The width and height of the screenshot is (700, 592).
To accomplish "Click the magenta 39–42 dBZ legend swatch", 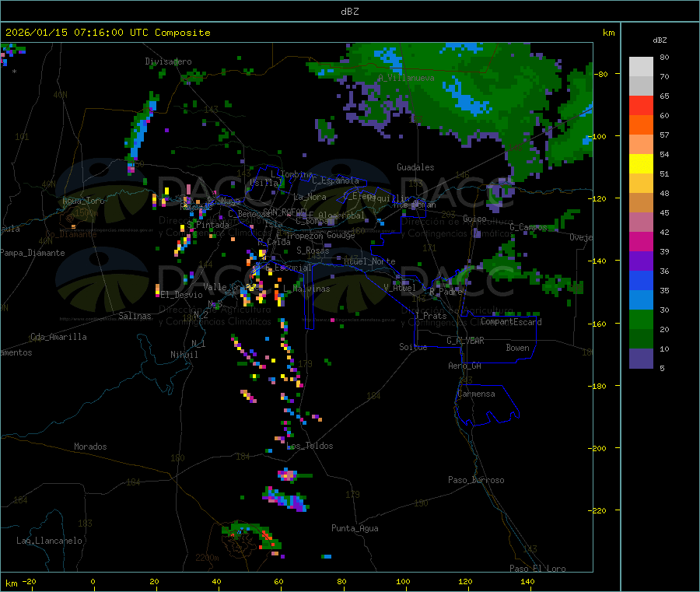I will click(x=641, y=241).
